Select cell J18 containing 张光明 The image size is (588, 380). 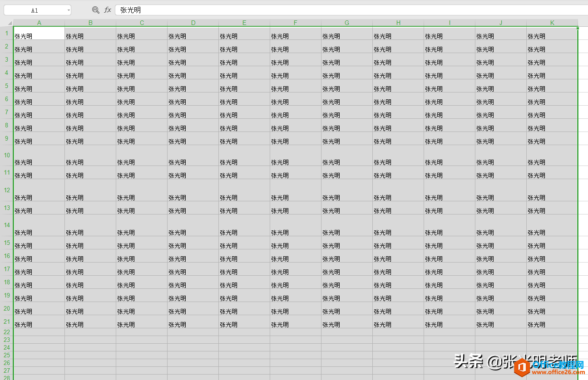point(501,282)
